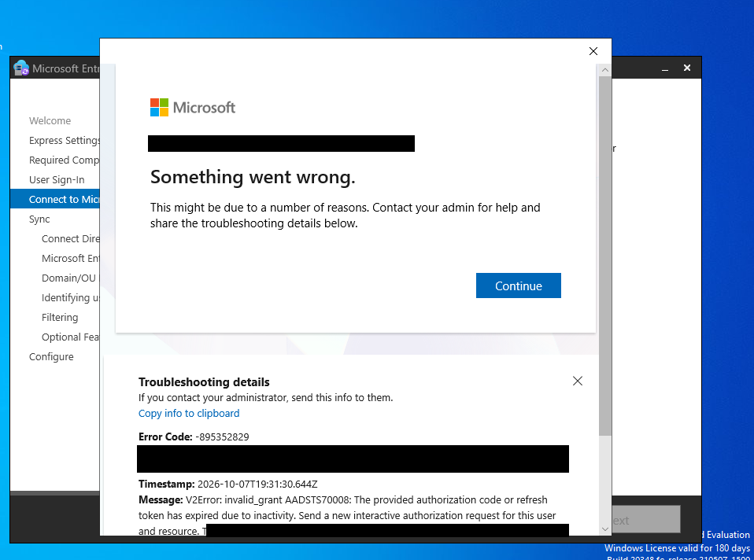Click the AADSTS70008 error message text
Screen dimensions: 754x560
[x=347, y=515]
